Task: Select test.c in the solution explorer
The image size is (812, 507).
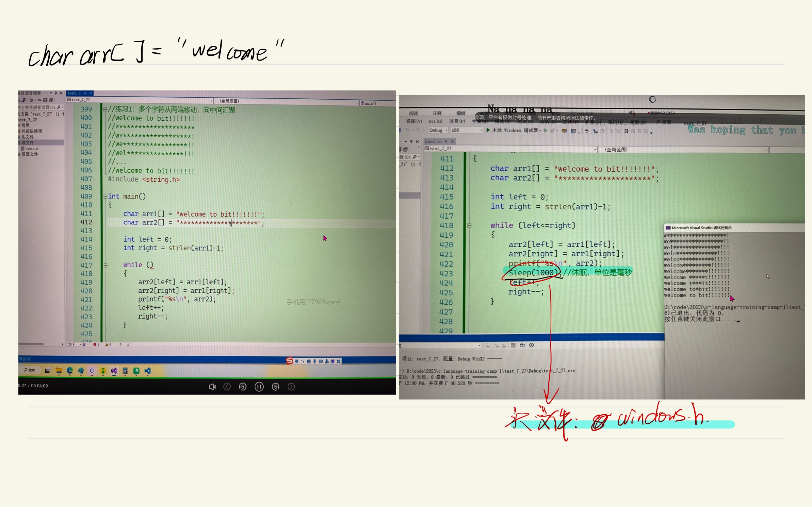Action: tap(32, 149)
